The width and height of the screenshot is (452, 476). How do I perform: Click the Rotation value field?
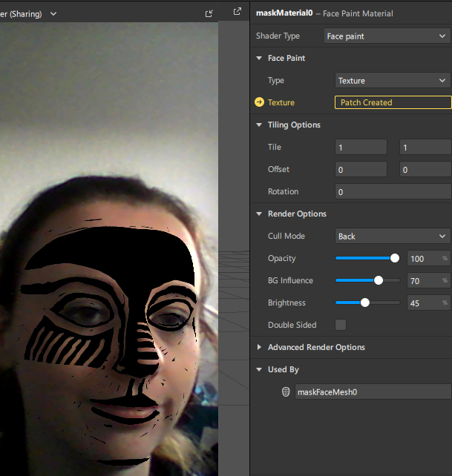click(x=393, y=191)
